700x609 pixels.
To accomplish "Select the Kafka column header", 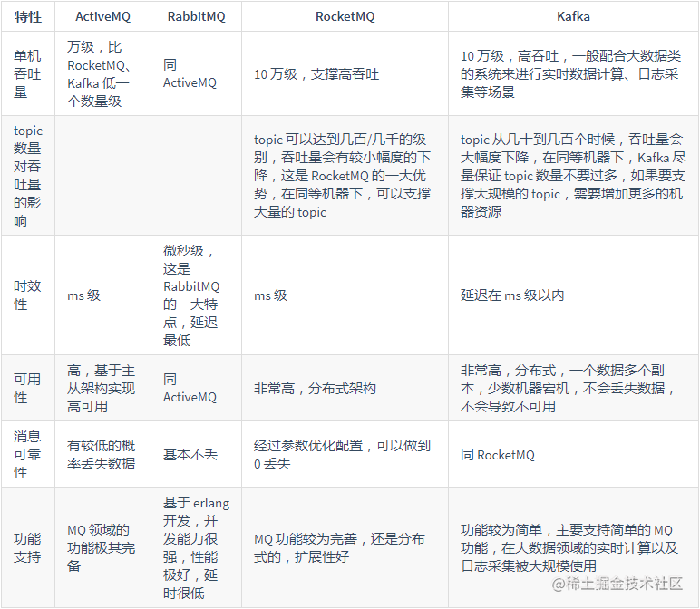I will pos(573,16).
